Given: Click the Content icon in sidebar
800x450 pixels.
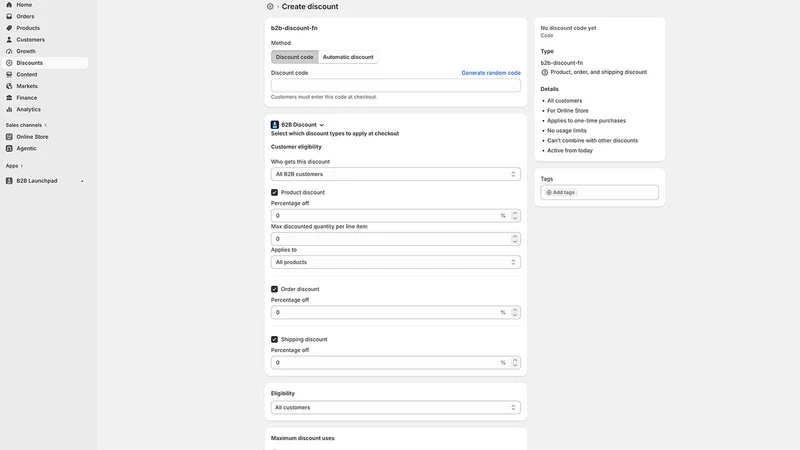Looking at the screenshot, I should pyautogui.click(x=9, y=74).
